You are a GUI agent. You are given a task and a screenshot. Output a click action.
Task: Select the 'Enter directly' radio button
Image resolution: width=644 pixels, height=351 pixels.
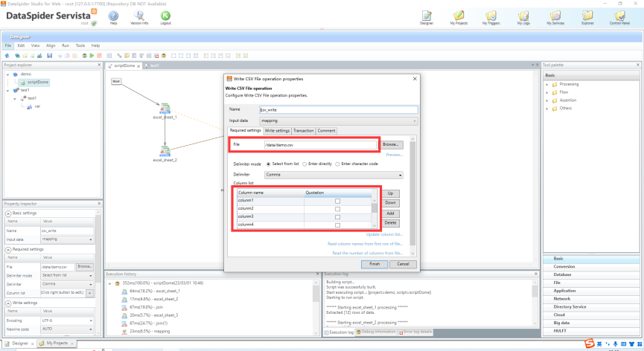(x=305, y=164)
